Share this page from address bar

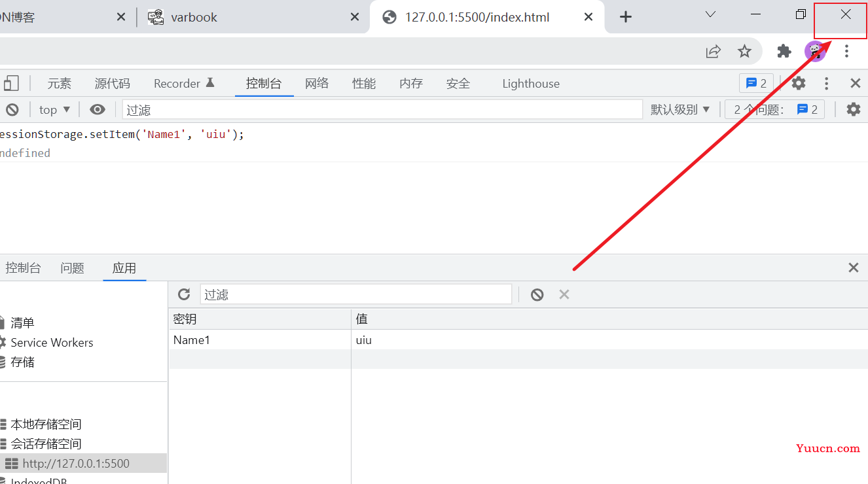click(x=713, y=51)
